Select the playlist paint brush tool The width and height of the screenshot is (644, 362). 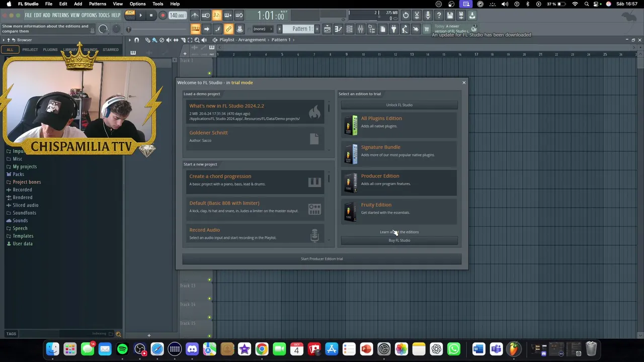154,40
